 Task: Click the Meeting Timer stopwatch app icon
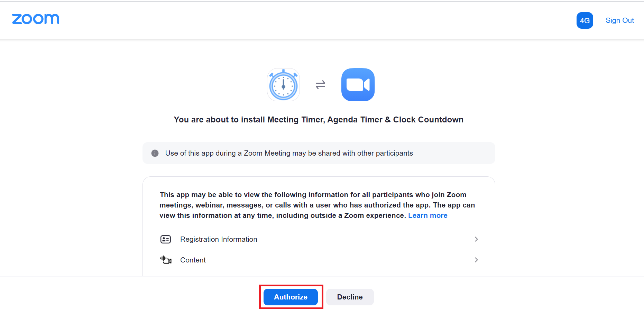(283, 84)
